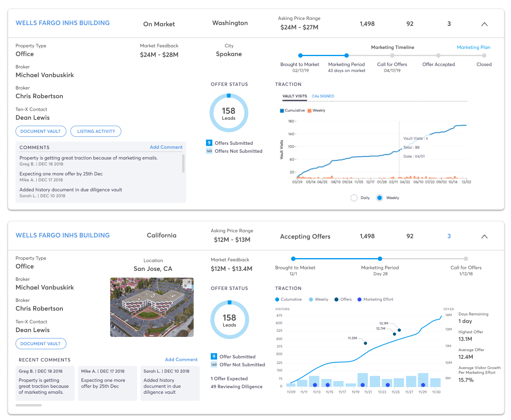Click the 'Expecting one more offer by 25th Dec' comment

61,174
